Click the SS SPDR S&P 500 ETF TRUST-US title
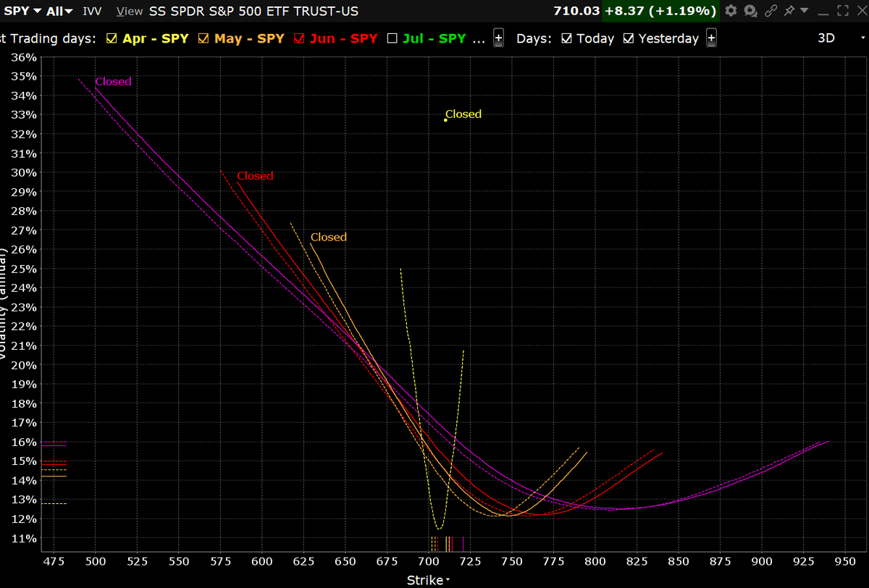The height and width of the screenshot is (588, 869). (x=253, y=11)
